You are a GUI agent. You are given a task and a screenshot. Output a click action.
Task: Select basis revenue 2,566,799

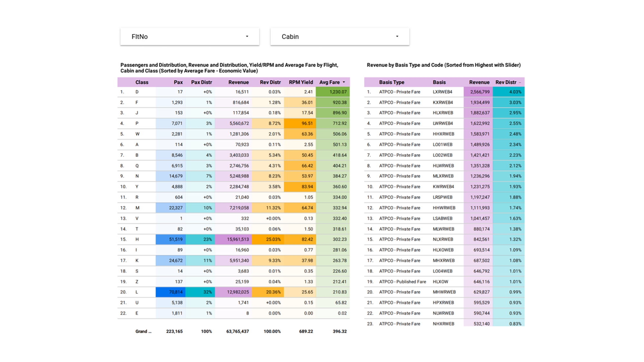(480, 92)
